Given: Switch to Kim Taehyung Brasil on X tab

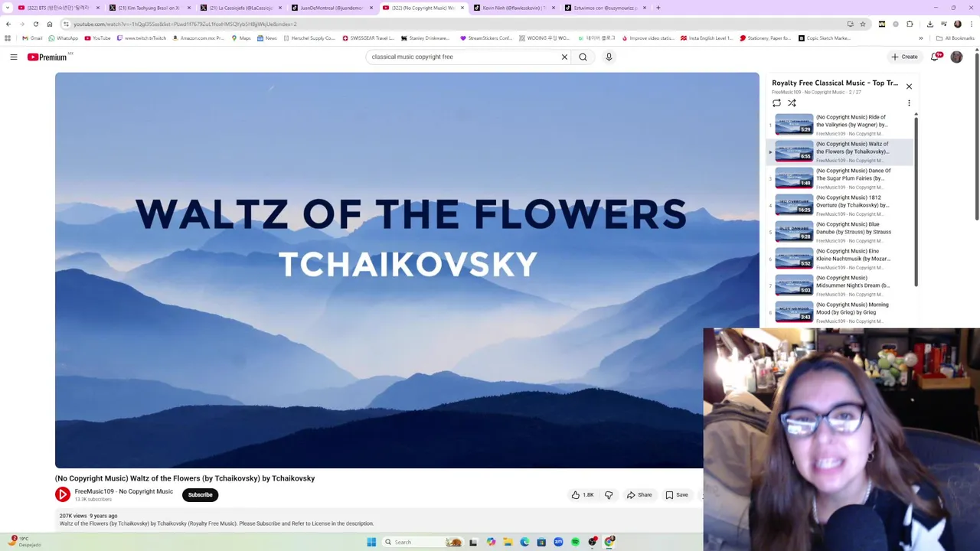Looking at the screenshot, I should (x=149, y=8).
